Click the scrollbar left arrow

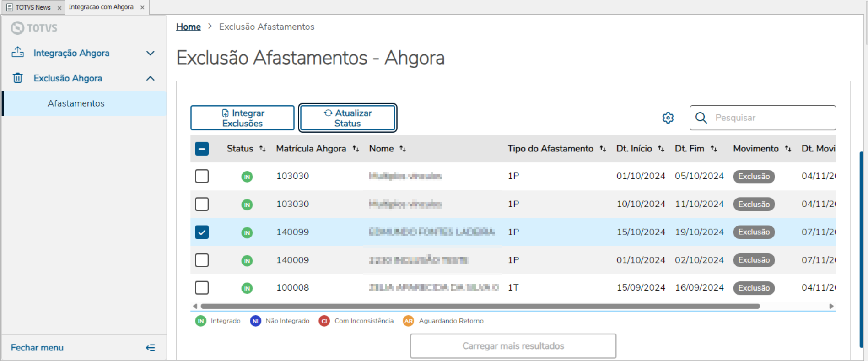[195, 306]
